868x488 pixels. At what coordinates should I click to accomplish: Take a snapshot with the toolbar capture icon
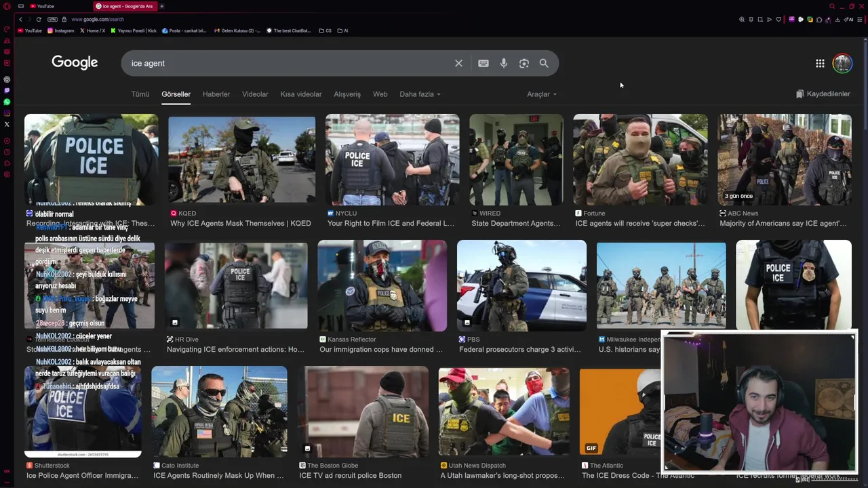coord(760,20)
